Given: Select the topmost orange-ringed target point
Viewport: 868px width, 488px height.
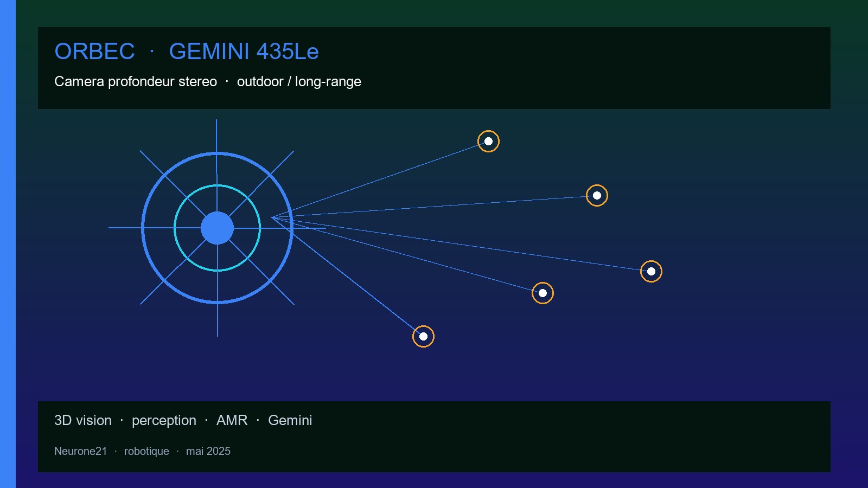Looking at the screenshot, I should pos(488,142).
